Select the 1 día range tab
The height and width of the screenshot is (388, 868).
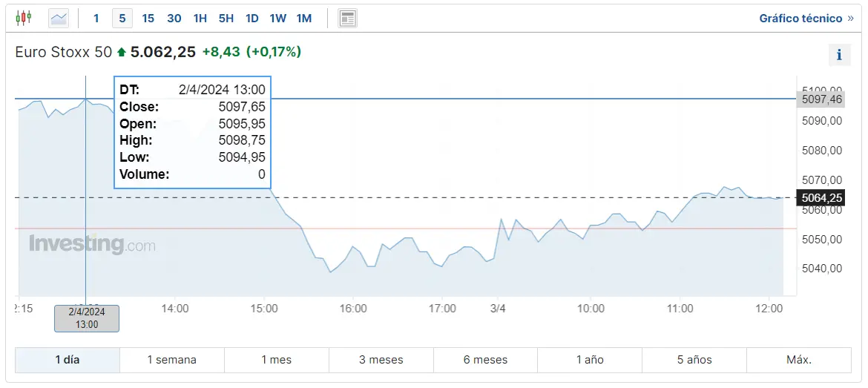coord(68,360)
